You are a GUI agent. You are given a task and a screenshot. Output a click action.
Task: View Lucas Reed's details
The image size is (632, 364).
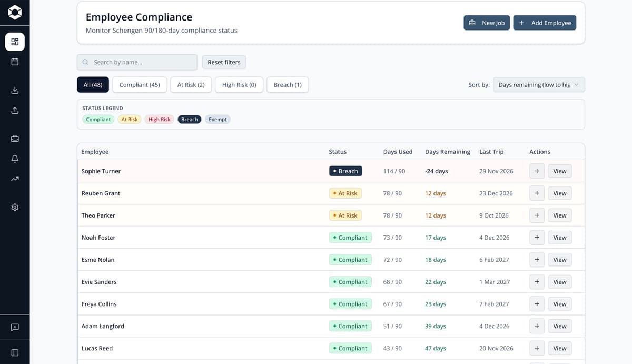click(560, 348)
